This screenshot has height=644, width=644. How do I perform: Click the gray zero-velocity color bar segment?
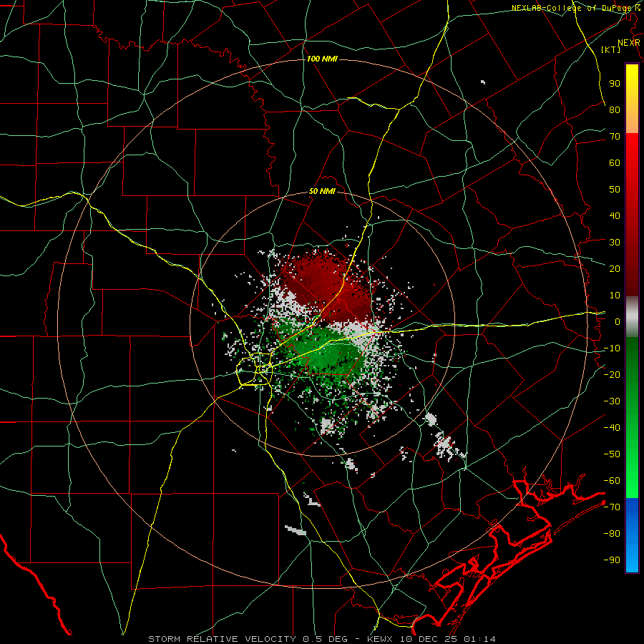click(632, 317)
